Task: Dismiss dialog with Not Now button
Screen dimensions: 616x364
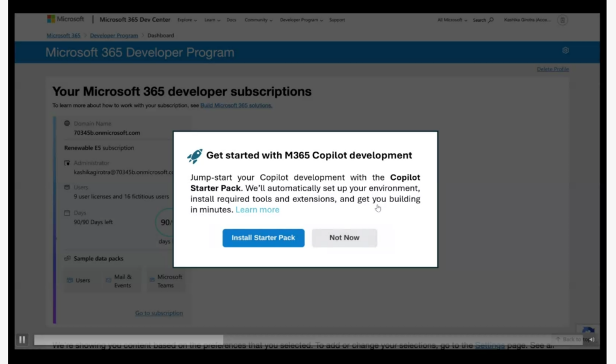Action: [x=344, y=238]
